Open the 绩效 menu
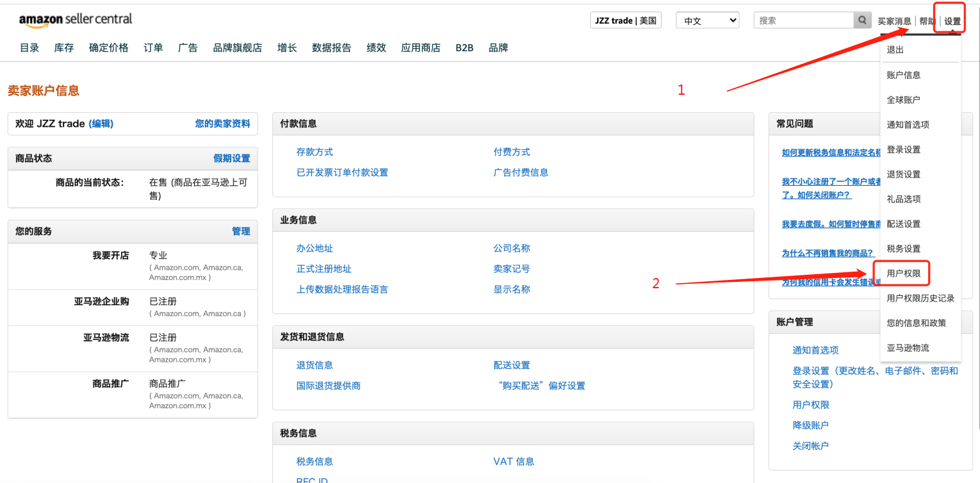Image resolution: width=980 pixels, height=483 pixels. click(377, 48)
